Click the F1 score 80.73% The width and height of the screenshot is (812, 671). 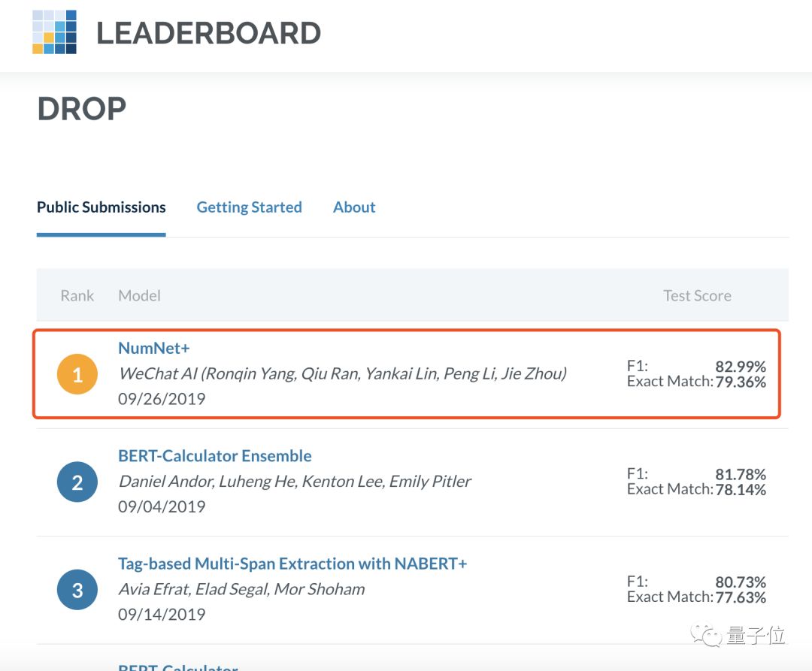pyautogui.click(x=741, y=582)
